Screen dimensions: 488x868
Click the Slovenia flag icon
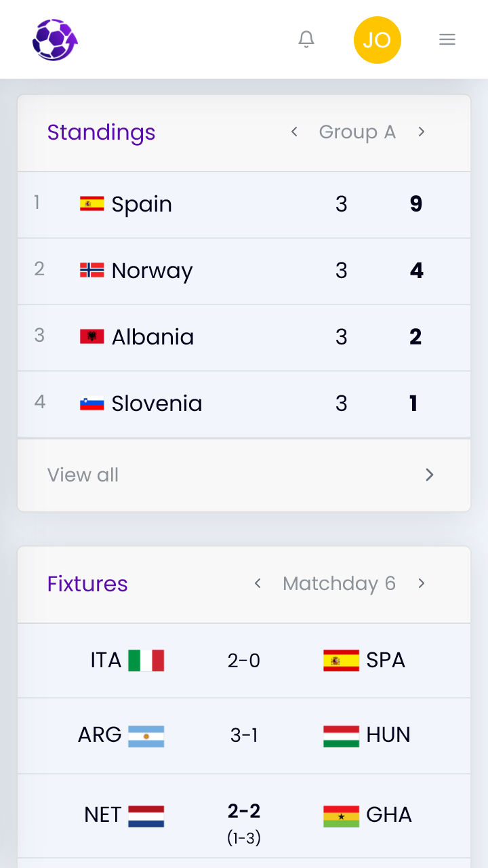click(x=92, y=403)
